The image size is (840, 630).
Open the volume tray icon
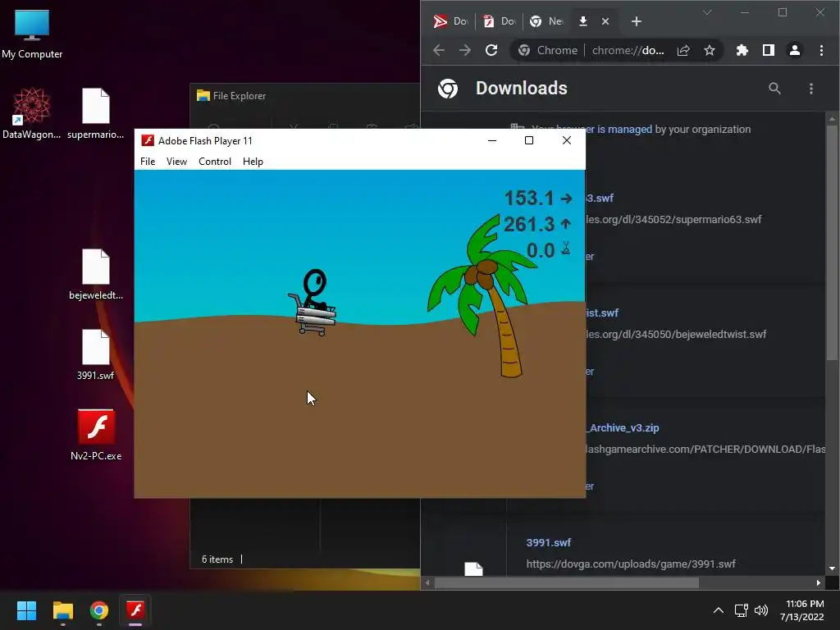pyautogui.click(x=760, y=610)
